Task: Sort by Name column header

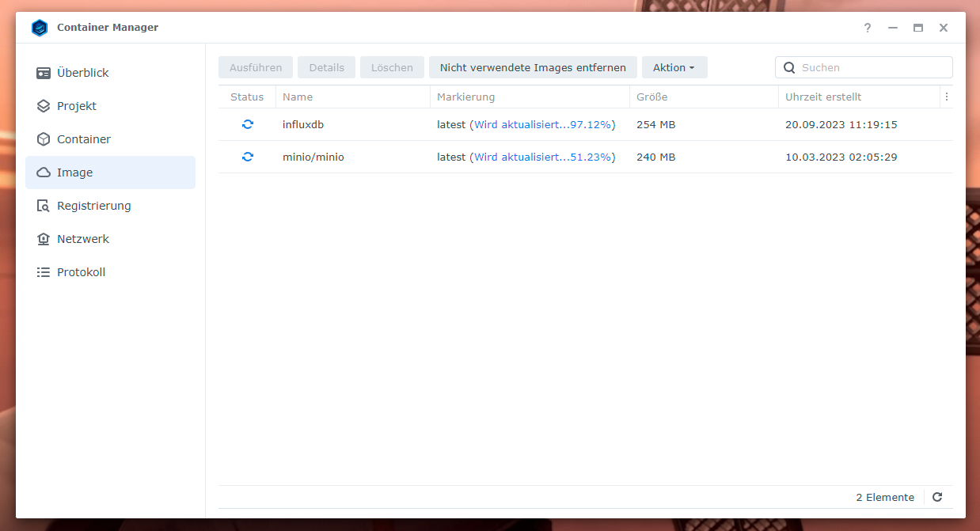Action: tap(298, 97)
